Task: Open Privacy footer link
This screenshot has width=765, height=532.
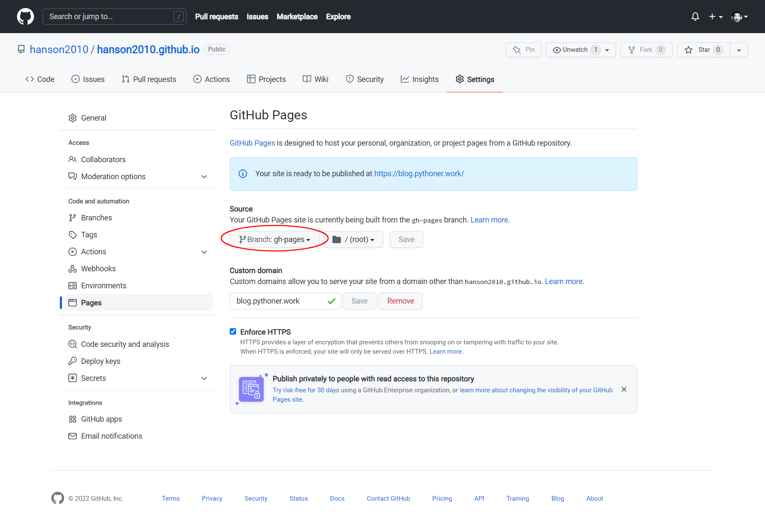Action: tap(212, 498)
